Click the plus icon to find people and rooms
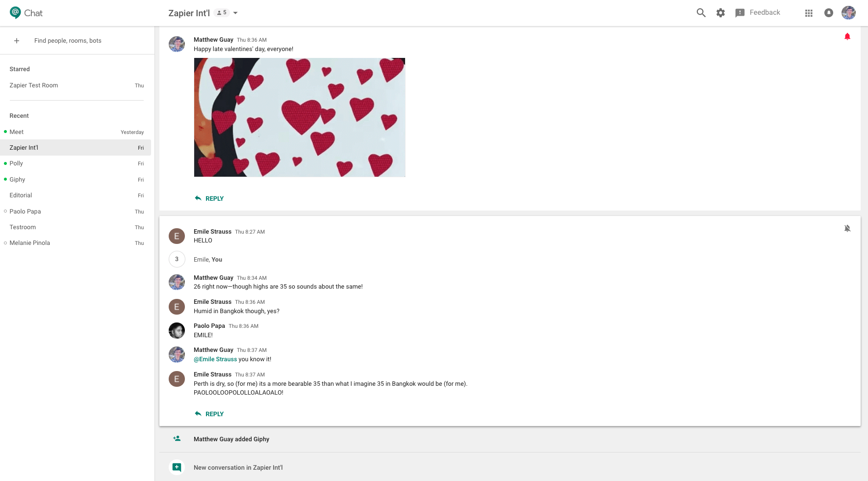Viewport: 868px width, 481px height. pyautogui.click(x=17, y=40)
